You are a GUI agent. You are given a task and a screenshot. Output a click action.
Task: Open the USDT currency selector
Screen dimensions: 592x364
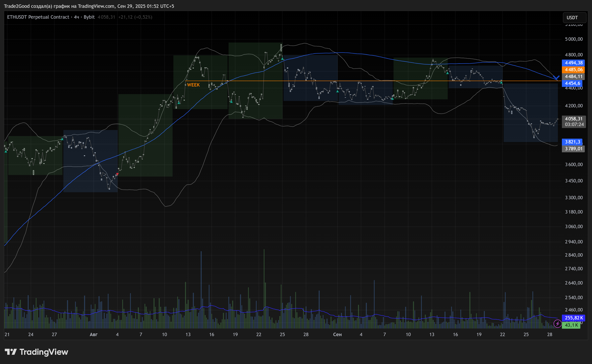tap(574, 18)
